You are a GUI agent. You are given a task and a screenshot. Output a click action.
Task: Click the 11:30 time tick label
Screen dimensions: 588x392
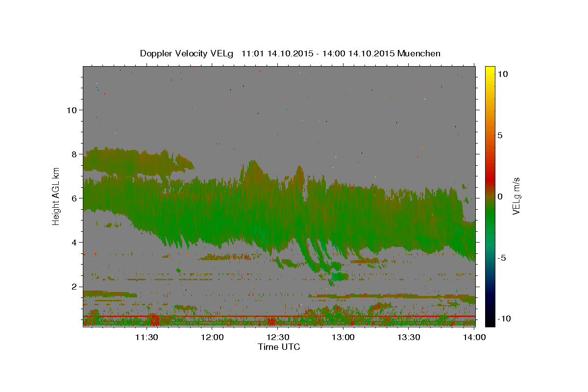(x=147, y=337)
